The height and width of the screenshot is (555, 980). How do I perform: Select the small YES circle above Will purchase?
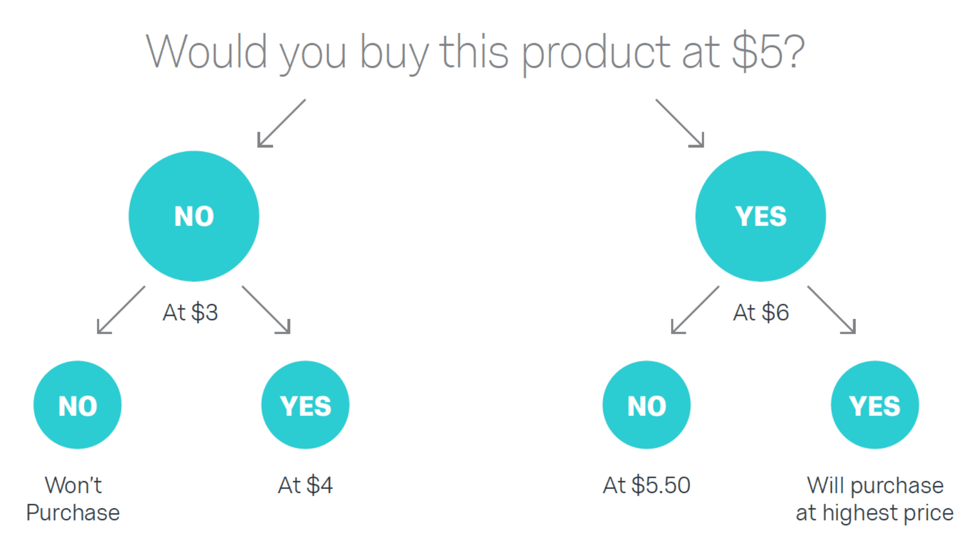pos(874,405)
